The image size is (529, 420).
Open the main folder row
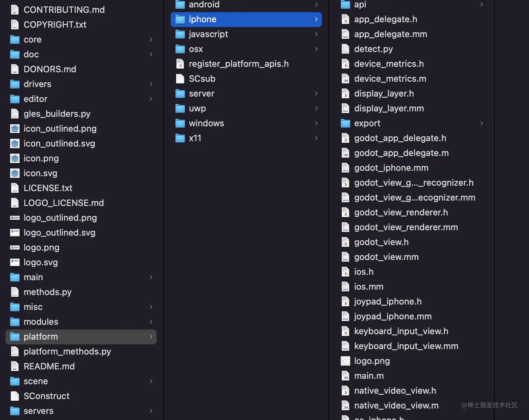(x=81, y=277)
